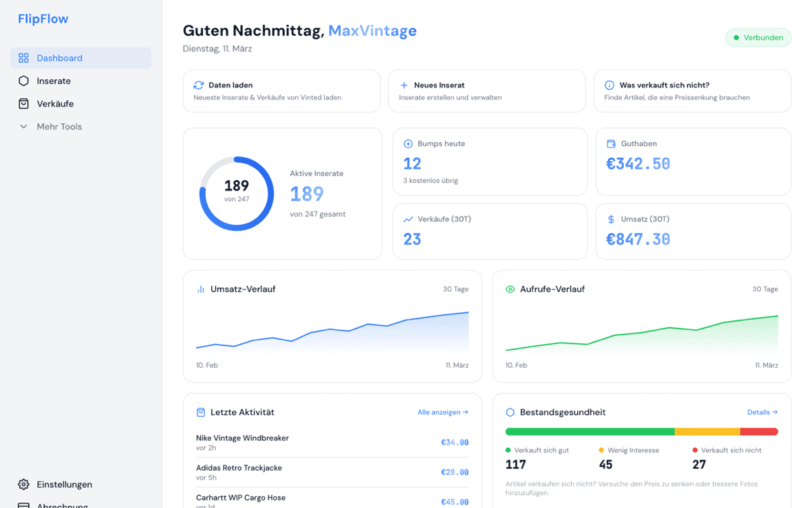Click the yellow segment of health bar
Screen dimensions: 812x508
(x=707, y=431)
